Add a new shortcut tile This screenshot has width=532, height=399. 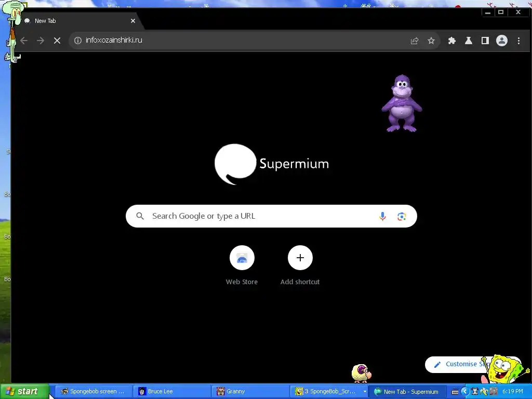(300, 265)
